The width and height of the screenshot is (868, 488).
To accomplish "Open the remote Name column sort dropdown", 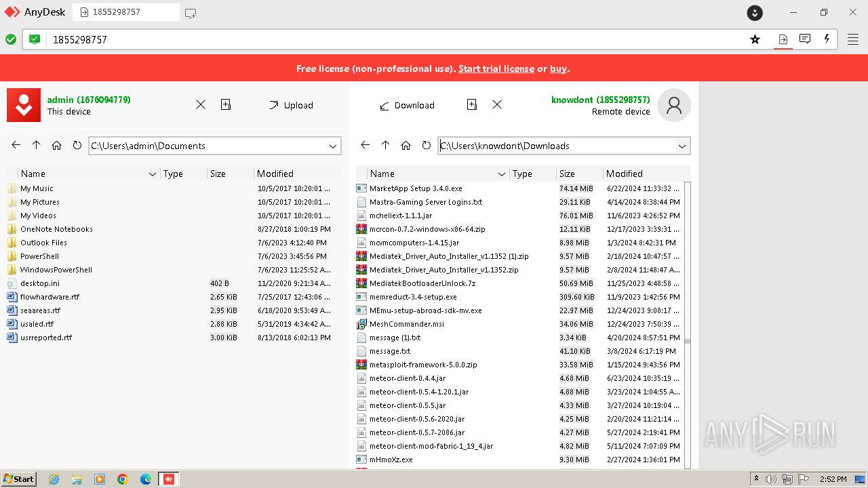I will click(502, 174).
